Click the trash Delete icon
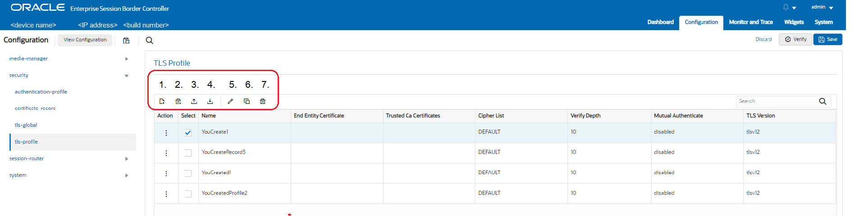 tap(263, 101)
